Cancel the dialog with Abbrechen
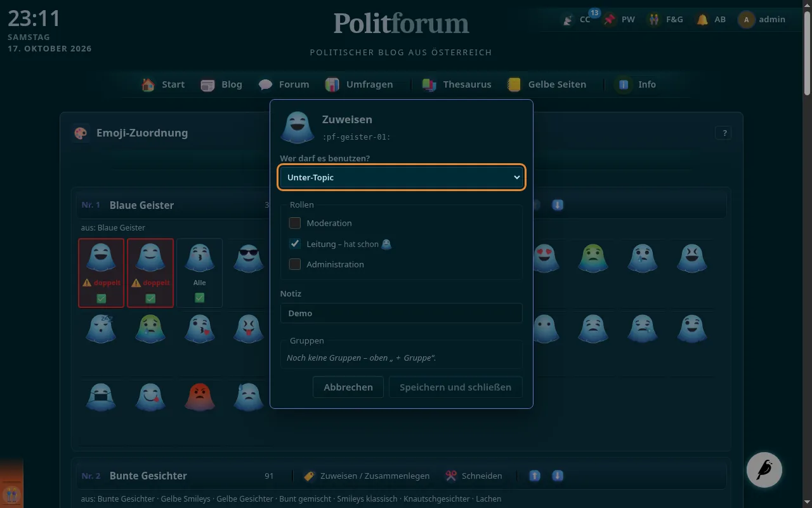The height and width of the screenshot is (508, 812). [348, 387]
